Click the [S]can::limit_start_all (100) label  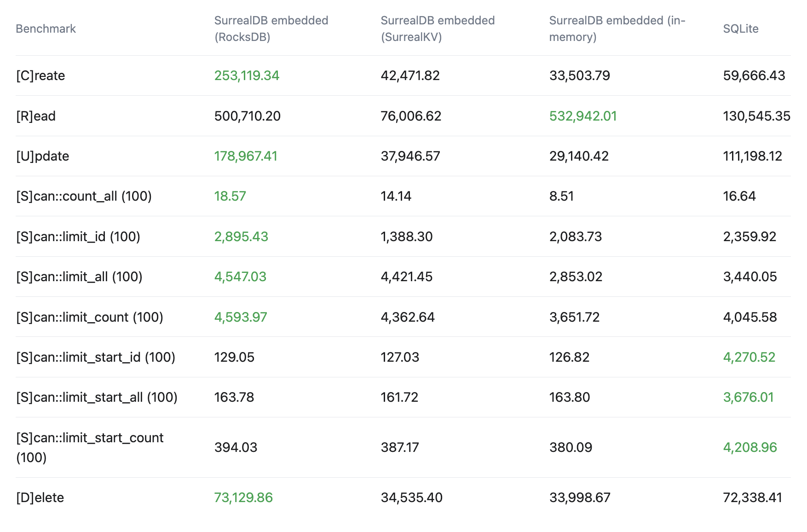pos(97,397)
